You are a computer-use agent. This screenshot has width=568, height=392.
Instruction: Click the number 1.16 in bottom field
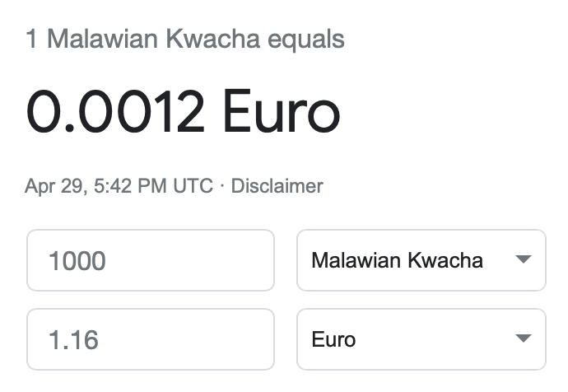tap(74, 339)
